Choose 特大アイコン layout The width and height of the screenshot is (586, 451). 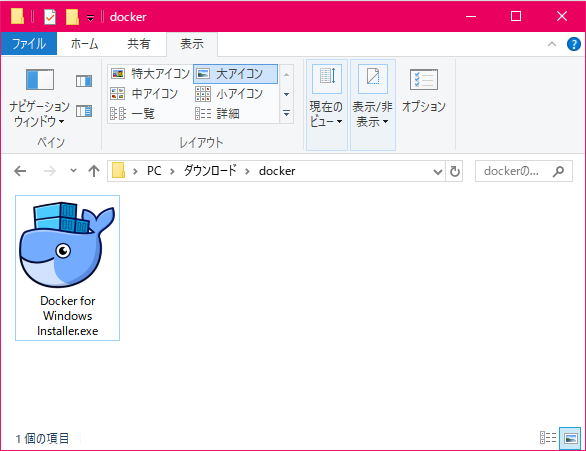tap(150, 74)
